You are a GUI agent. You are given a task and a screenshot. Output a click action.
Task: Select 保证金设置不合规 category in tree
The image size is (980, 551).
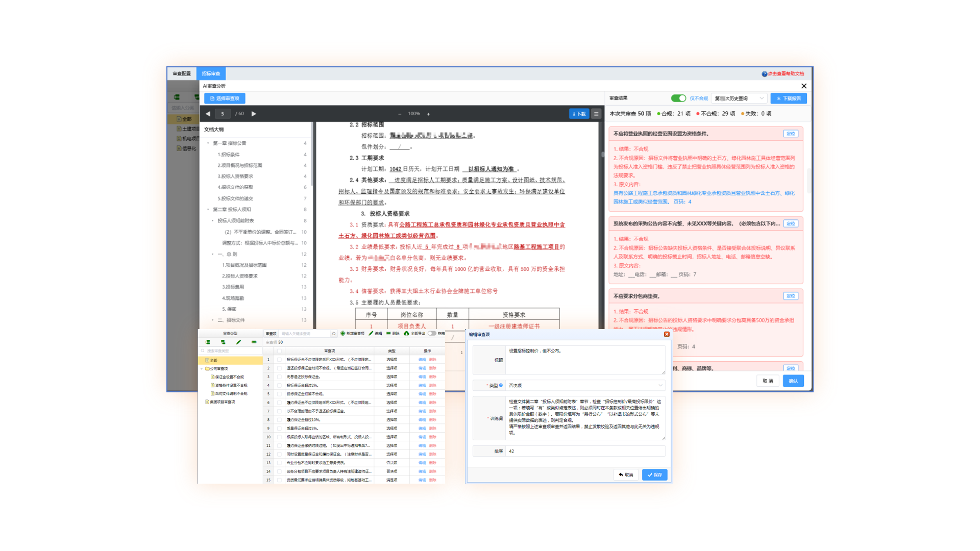[x=230, y=377]
